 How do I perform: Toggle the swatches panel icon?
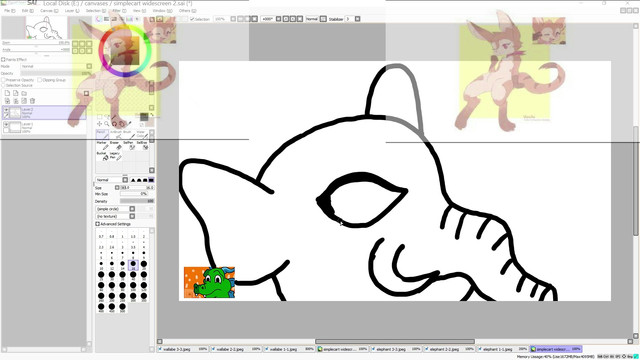129,19
